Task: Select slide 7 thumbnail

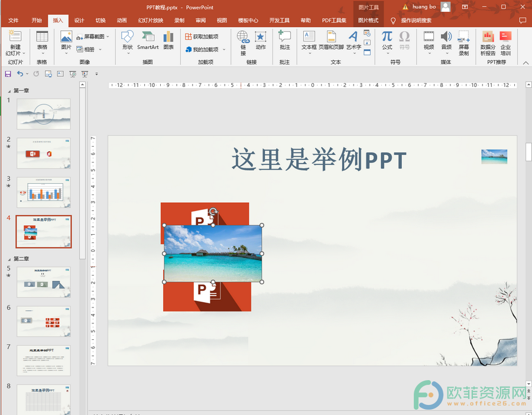Action: pyautogui.click(x=44, y=361)
